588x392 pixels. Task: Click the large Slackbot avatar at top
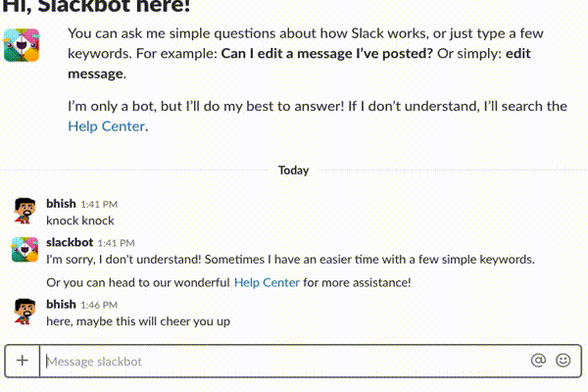pos(24,46)
